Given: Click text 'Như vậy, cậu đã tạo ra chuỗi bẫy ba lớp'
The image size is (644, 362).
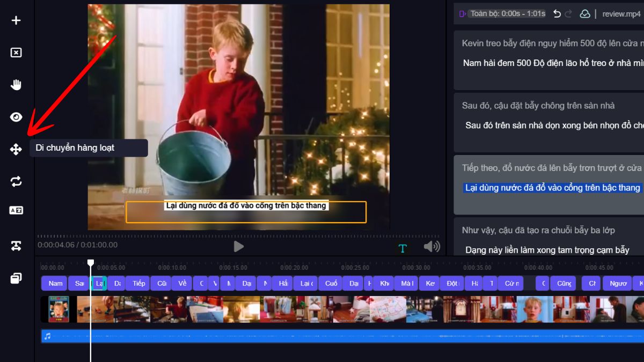Looking at the screenshot, I should pos(538,230).
